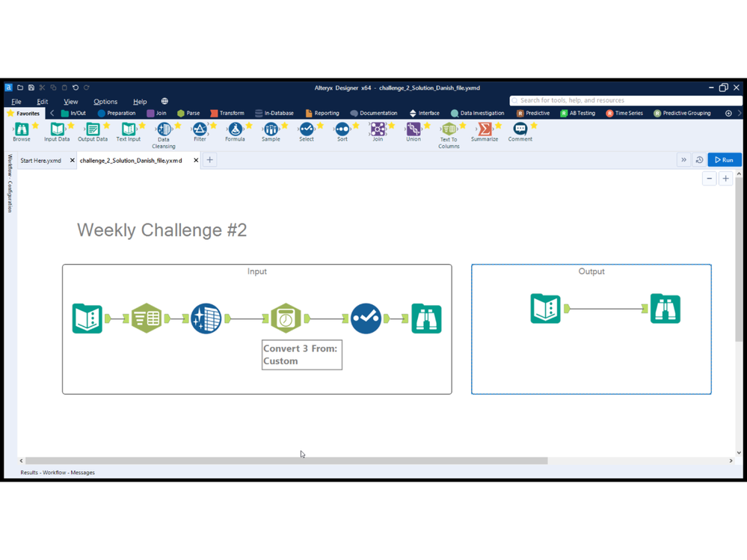Select the Filter tool
Viewport: 747px width, 560px height.
click(200, 132)
